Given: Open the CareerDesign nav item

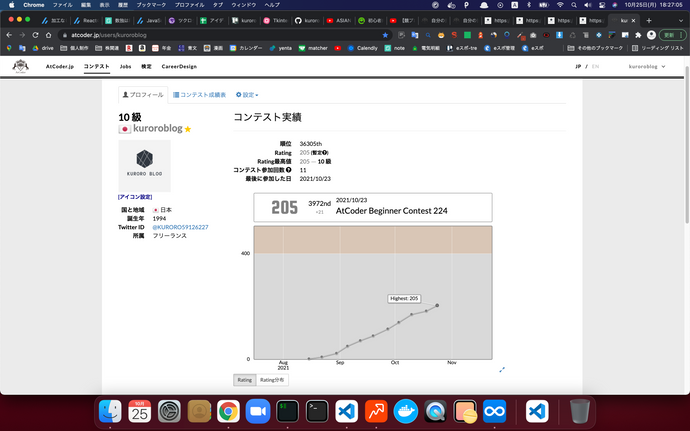Looking at the screenshot, I should click(179, 66).
